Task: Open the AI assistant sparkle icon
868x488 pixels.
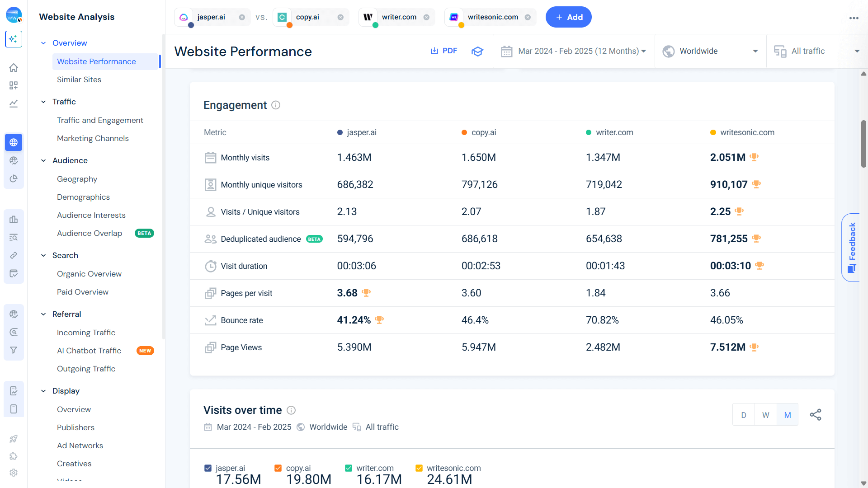Action: pos(14,39)
